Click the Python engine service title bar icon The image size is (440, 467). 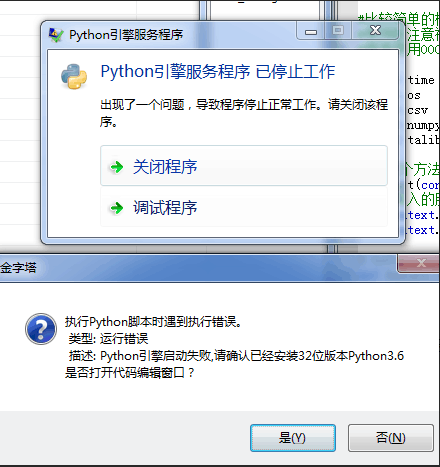56,35
